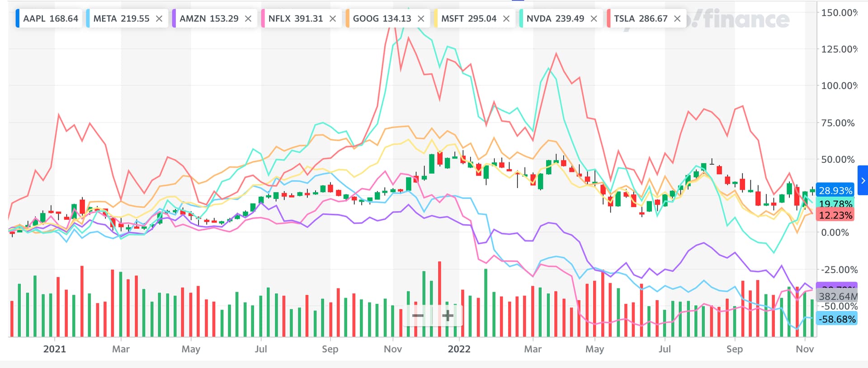The width and height of the screenshot is (868, 368).
Task: Click the 28.93% blue value tag
Action: pyautogui.click(x=835, y=190)
